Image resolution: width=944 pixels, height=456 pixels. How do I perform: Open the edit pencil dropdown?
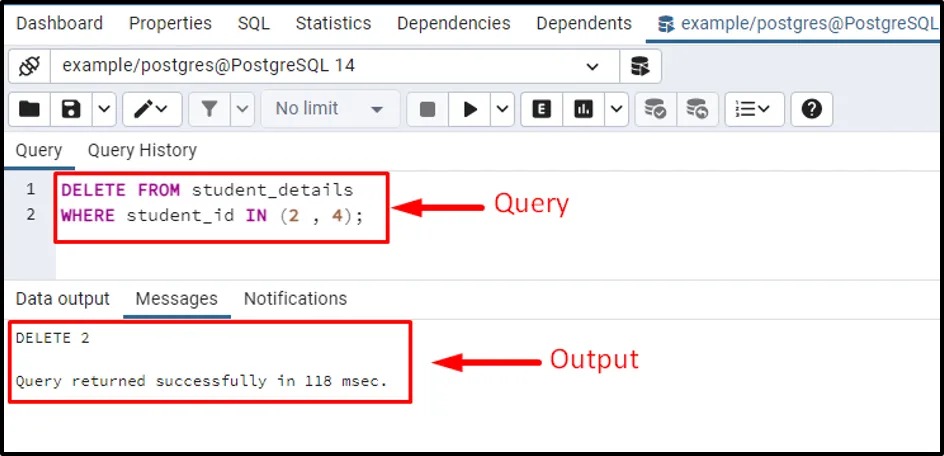152,109
